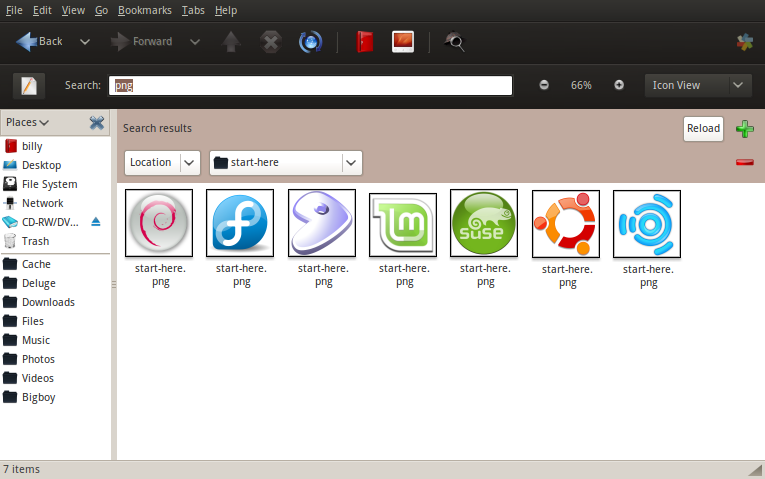Image resolution: width=765 pixels, height=479 pixels.
Task: Open the Places sidebar selector dropdown
Action: pyautogui.click(x=27, y=122)
